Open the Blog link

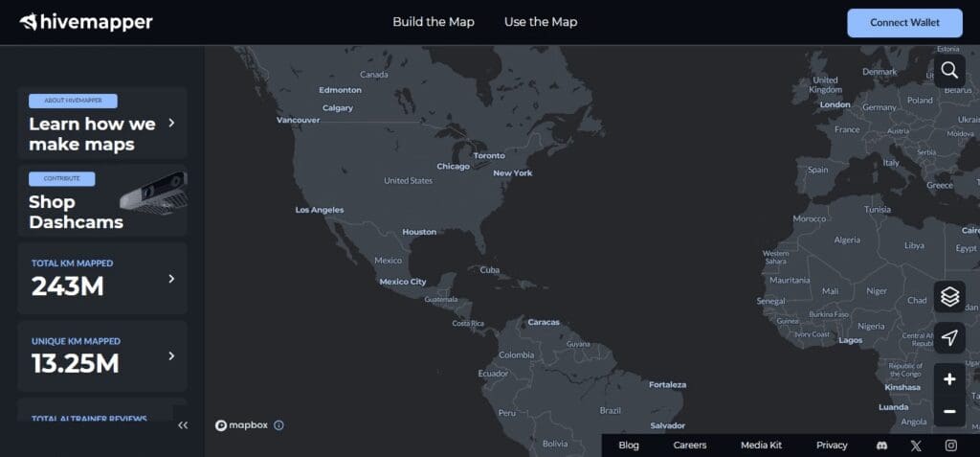coord(629,446)
